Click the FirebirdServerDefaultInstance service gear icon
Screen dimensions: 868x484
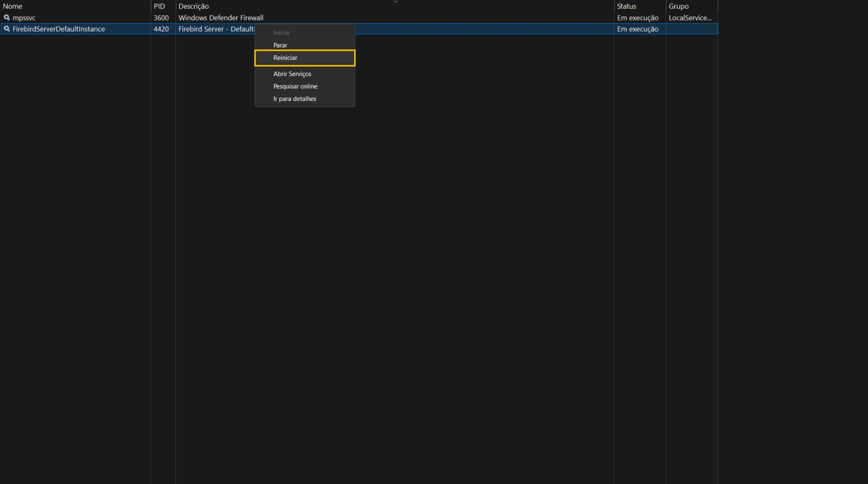(x=7, y=29)
